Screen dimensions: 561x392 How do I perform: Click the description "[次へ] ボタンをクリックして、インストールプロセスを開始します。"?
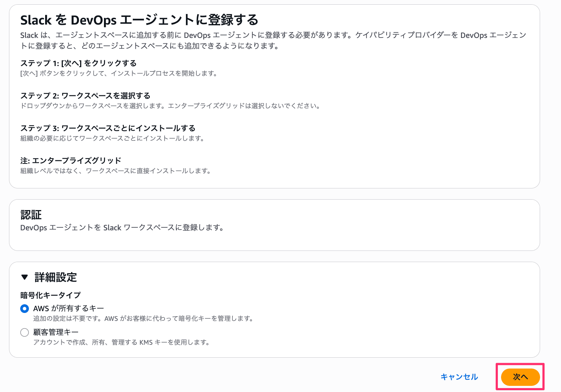pyautogui.click(x=119, y=74)
